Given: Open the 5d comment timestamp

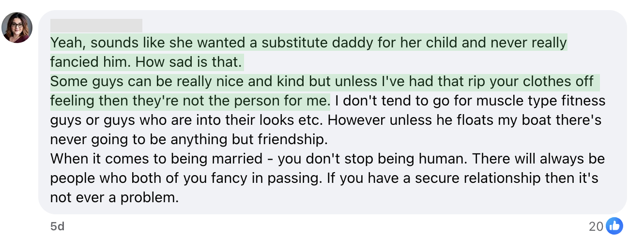Looking at the screenshot, I should (57, 226).
